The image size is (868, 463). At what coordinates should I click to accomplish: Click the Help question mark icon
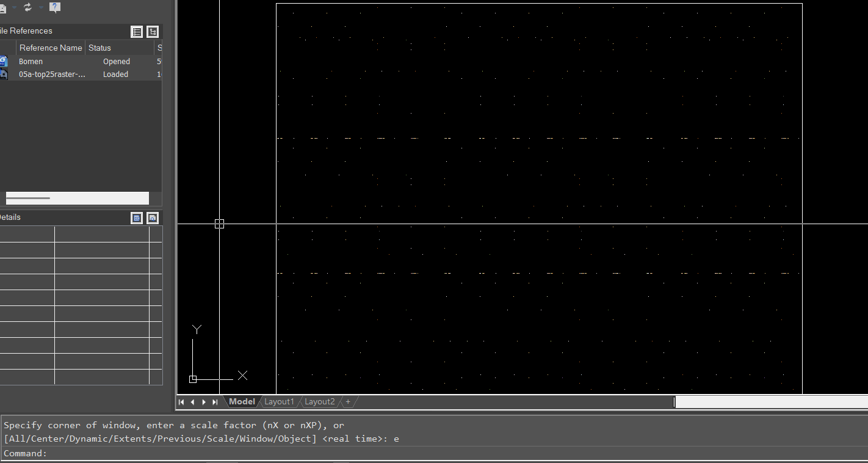[55, 7]
